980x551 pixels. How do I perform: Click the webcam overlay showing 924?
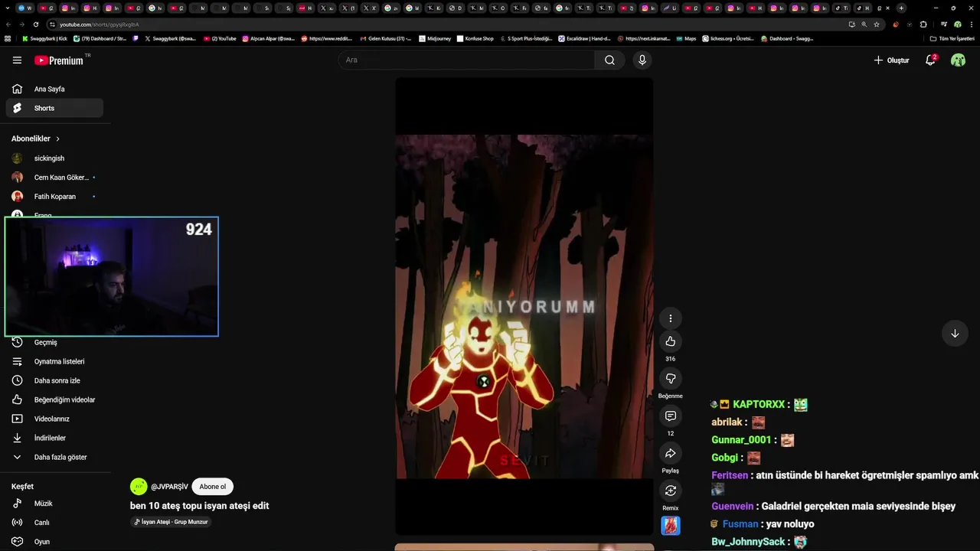click(x=112, y=277)
